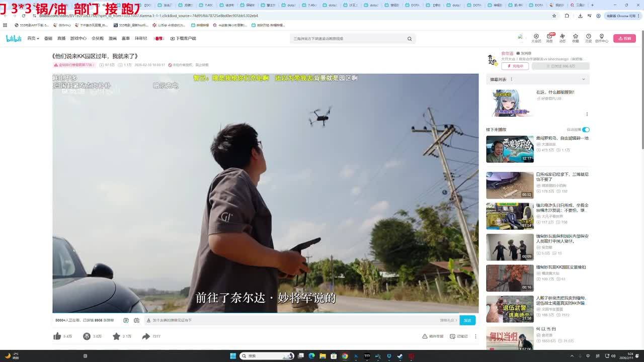The height and width of the screenshot is (362, 644).
Task: Click the share arrow icon
Action: click(146, 336)
